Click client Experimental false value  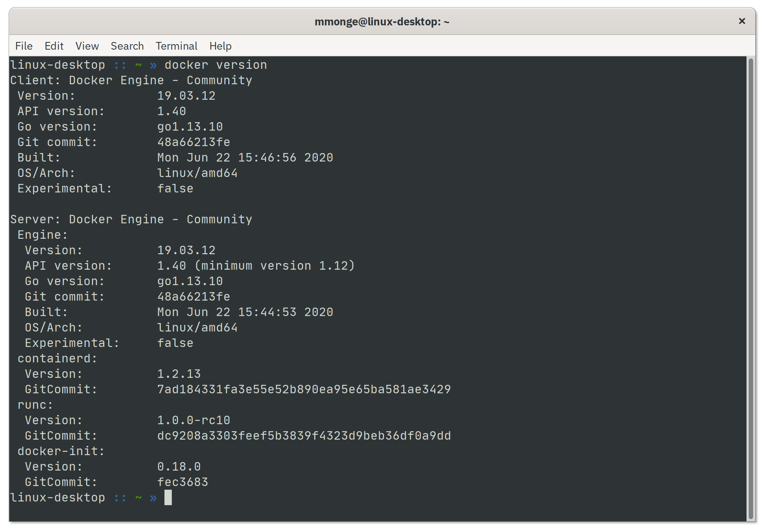coord(175,189)
